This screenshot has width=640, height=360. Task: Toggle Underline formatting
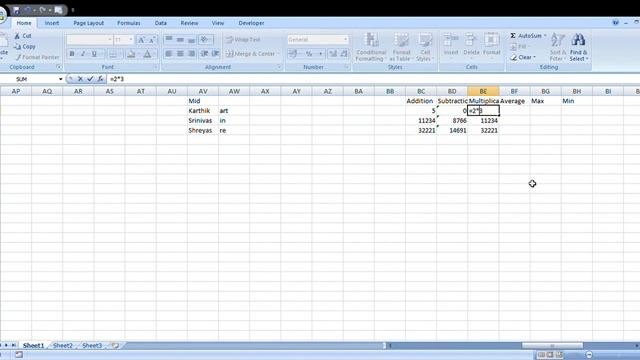94,54
